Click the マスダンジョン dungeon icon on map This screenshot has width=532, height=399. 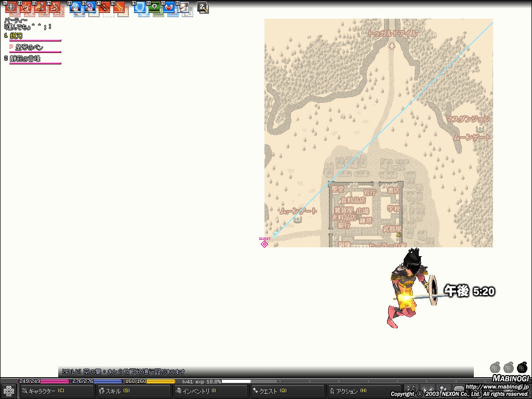(480, 129)
